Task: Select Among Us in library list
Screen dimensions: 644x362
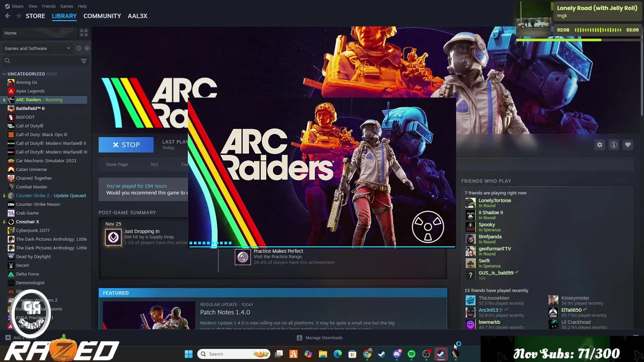Action: click(x=26, y=82)
